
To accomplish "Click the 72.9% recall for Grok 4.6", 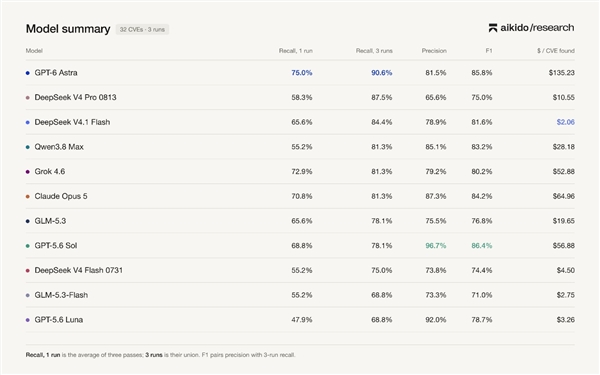I will 302,171.
